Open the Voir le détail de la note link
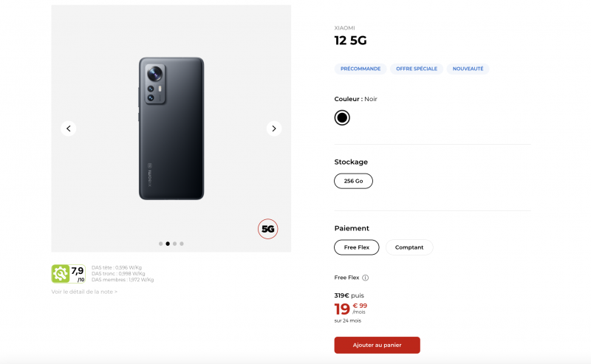 click(x=84, y=292)
